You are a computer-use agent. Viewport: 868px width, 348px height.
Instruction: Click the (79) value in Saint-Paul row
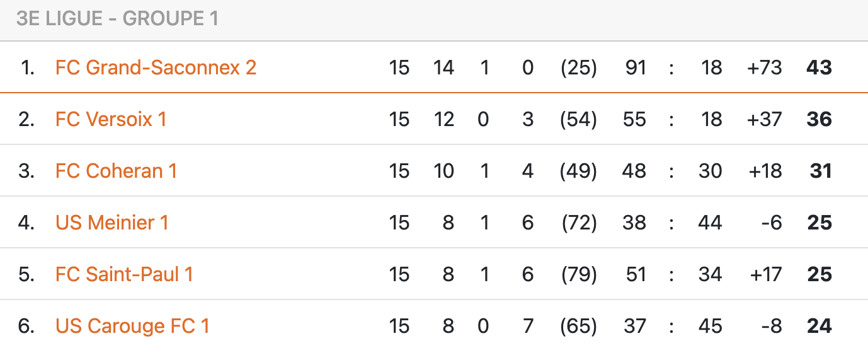[x=579, y=274]
